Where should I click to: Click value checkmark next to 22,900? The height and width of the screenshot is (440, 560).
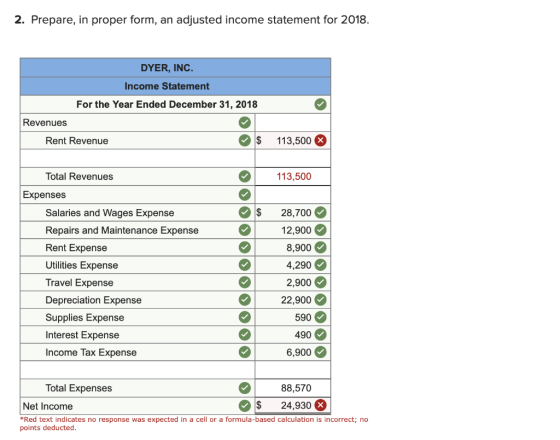tap(320, 300)
